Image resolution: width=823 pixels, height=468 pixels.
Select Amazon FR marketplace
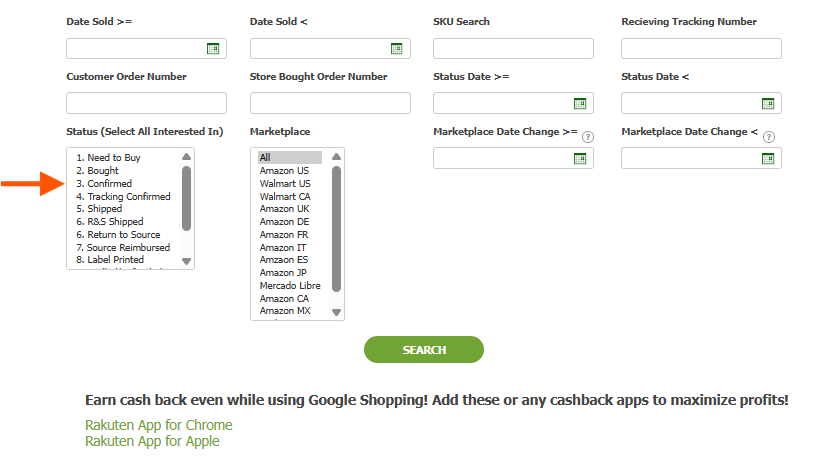[x=284, y=235]
